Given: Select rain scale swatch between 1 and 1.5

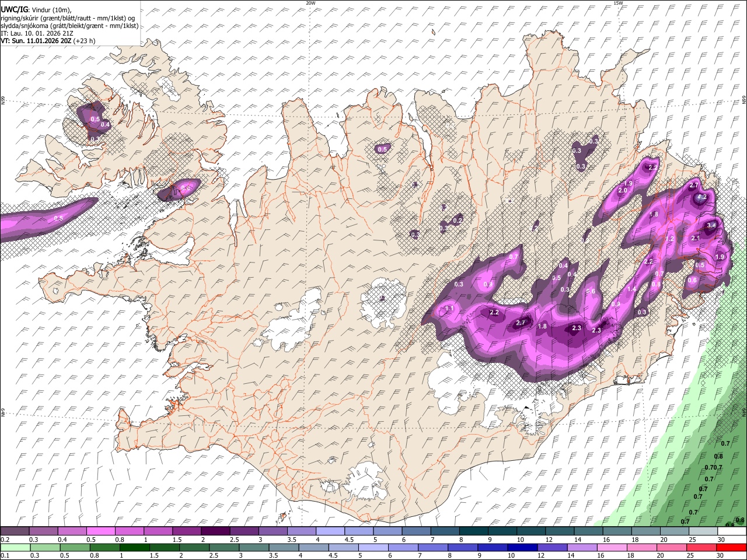Looking at the screenshot, I should 134,548.
